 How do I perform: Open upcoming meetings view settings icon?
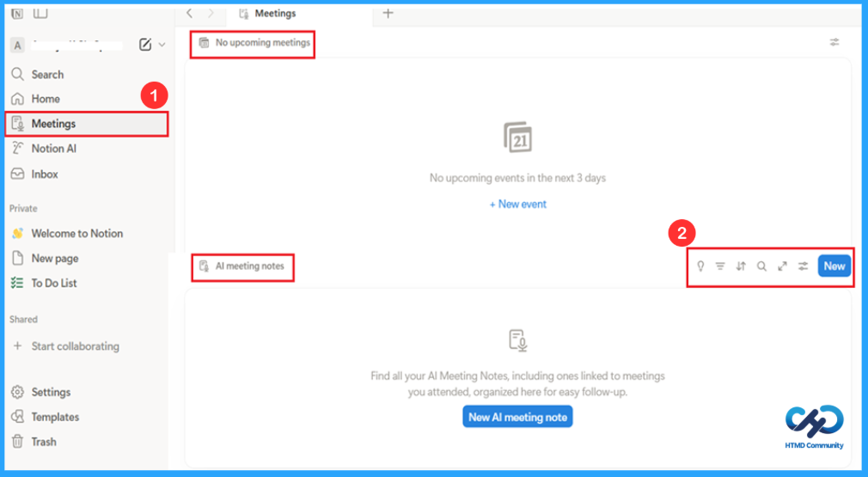click(x=834, y=42)
